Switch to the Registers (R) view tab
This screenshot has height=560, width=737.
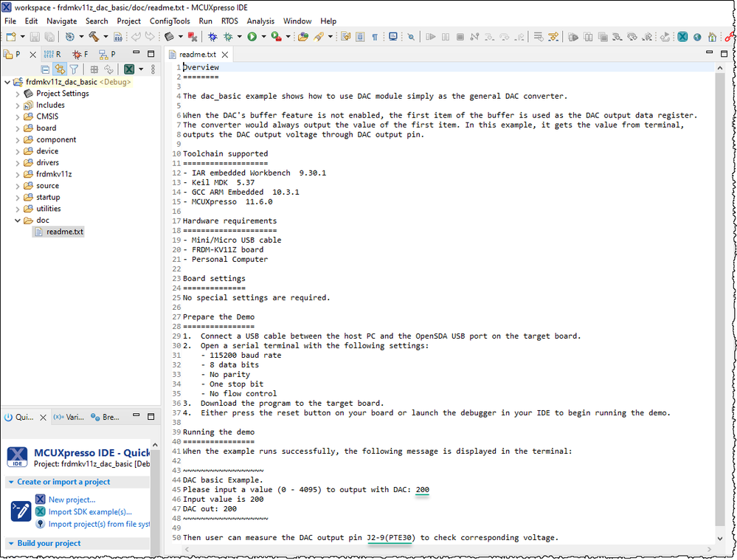[52, 55]
